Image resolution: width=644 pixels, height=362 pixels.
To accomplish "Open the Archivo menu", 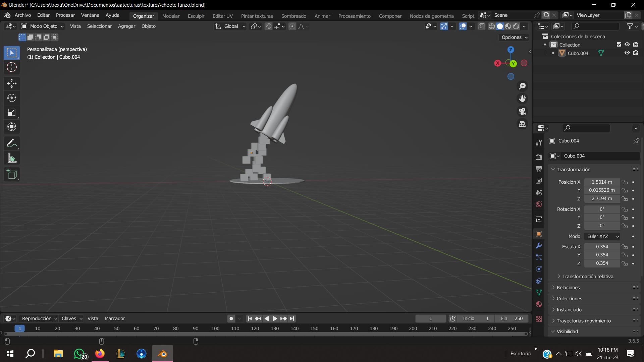I will click(23, 15).
